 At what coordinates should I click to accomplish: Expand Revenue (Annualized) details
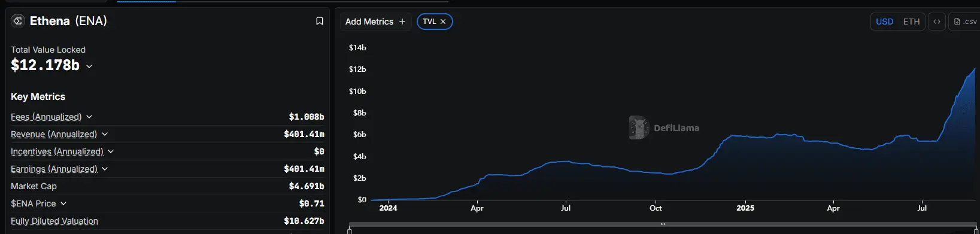click(105, 134)
